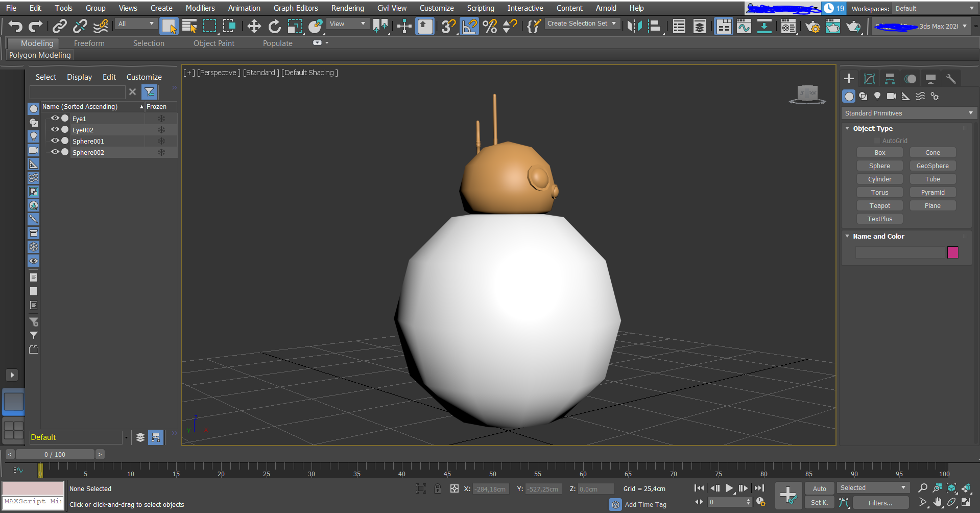Screen dimensions: 980x513
Task: Choose the Select and Scale tool
Action: coord(295,26)
